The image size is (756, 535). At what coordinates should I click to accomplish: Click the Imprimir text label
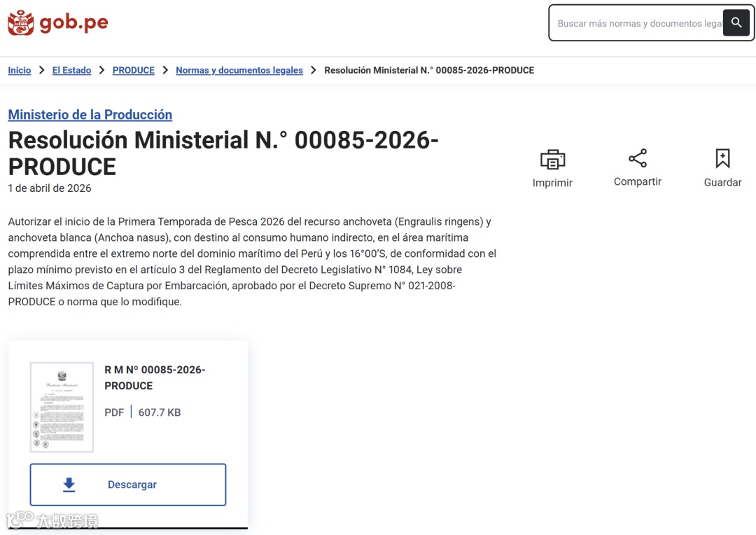[552, 183]
